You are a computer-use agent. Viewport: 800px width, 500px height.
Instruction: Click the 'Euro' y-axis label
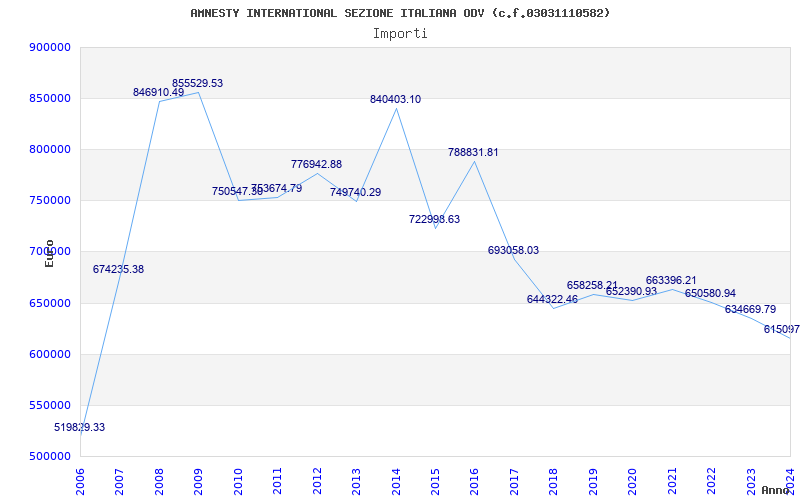(x=49, y=253)
